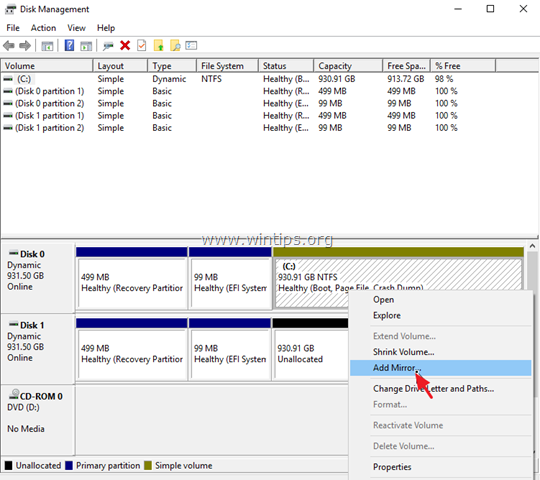Click the Disk 0 Dynamic label panel
The image size is (540, 480).
click(x=38, y=278)
